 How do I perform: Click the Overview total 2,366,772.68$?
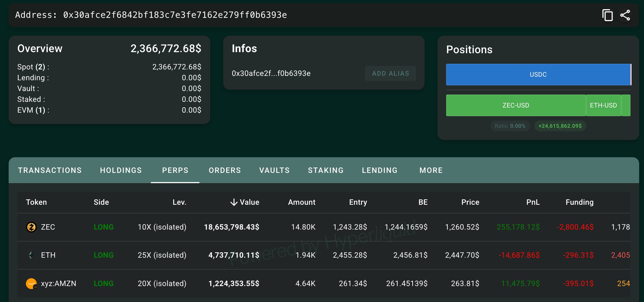coord(166,49)
